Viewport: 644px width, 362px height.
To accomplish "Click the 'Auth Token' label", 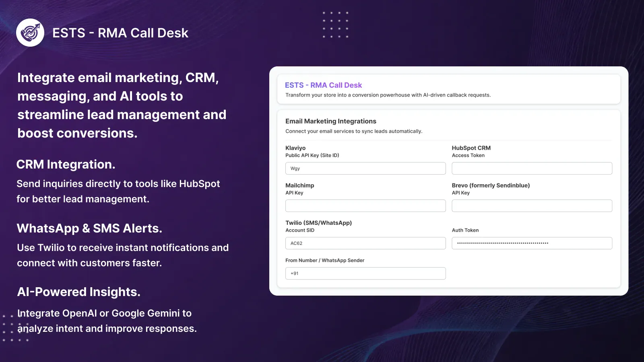I will 465,230.
